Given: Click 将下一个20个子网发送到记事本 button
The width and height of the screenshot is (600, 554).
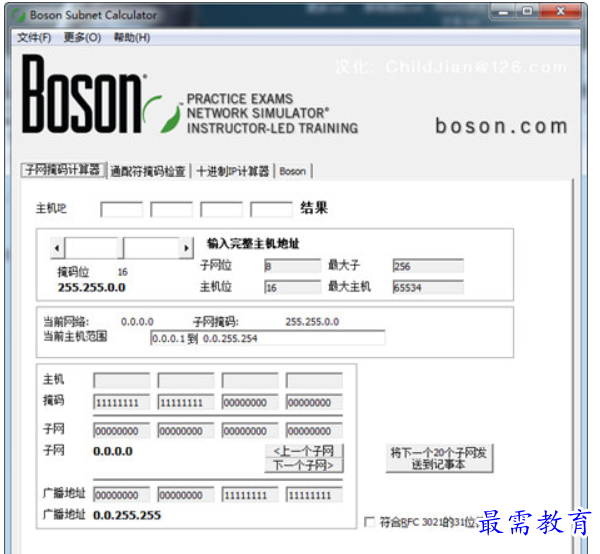Looking at the screenshot, I should click(x=439, y=458).
